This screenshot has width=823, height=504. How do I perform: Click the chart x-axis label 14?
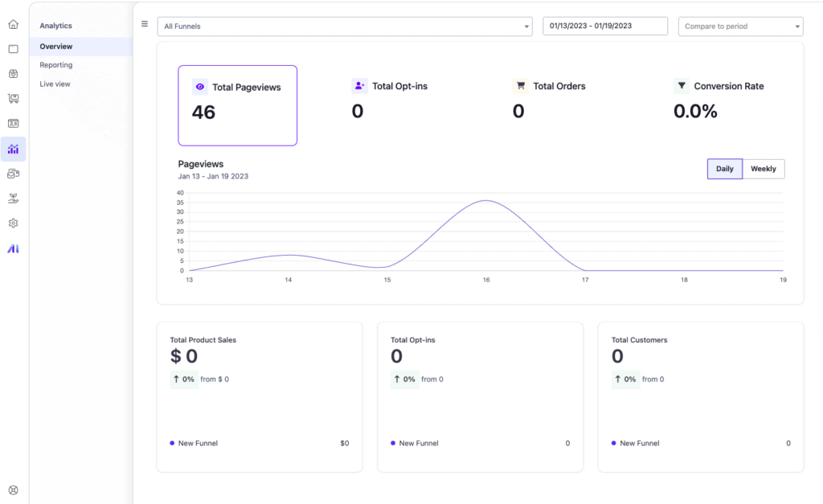tap(289, 280)
